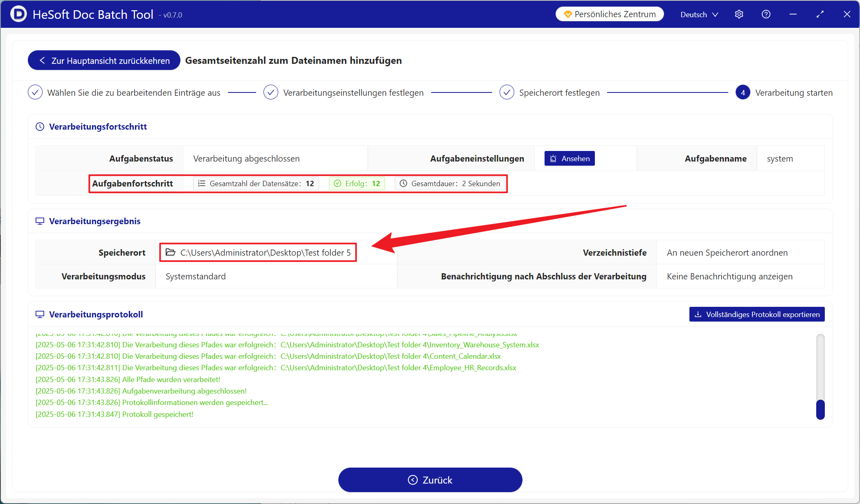Click log entry Protokollinformationen werden gespeichert
The height and width of the screenshot is (504, 860).
pyautogui.click(x=152, y=403)
